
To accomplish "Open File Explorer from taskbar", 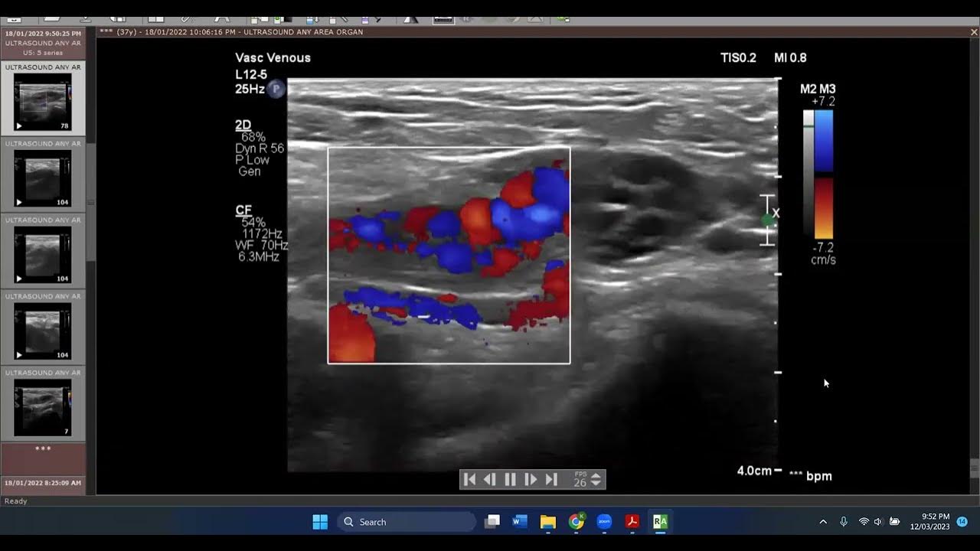I will click(548, 522).
